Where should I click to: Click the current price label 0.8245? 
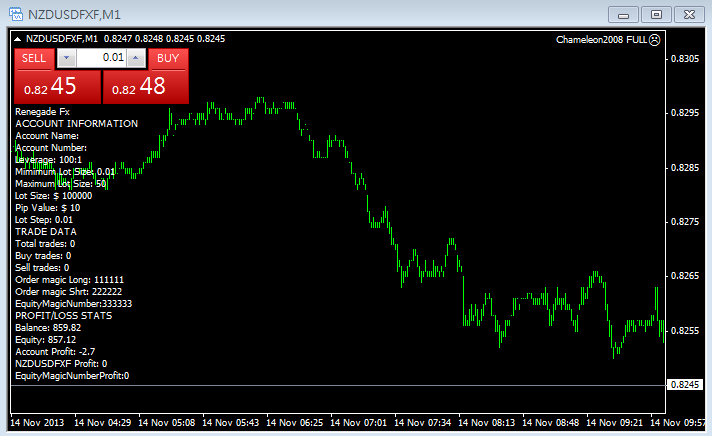click(x=685, y=385)
